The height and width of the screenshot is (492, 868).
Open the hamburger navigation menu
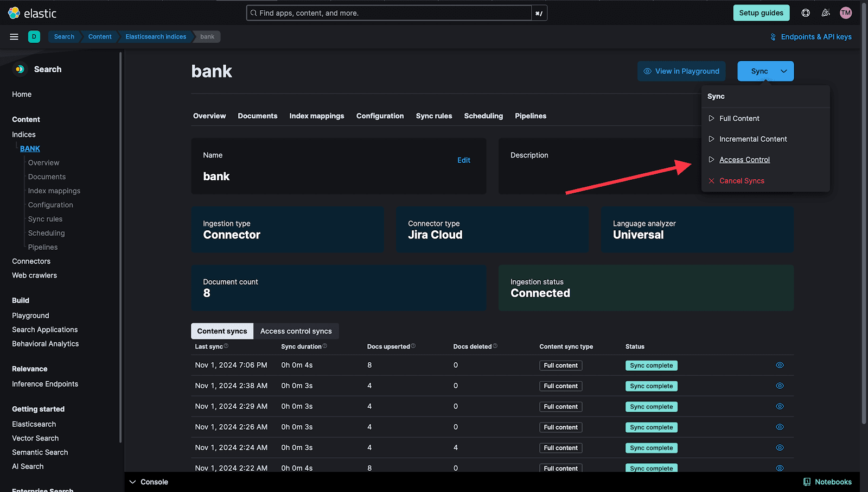click(14, 36)
